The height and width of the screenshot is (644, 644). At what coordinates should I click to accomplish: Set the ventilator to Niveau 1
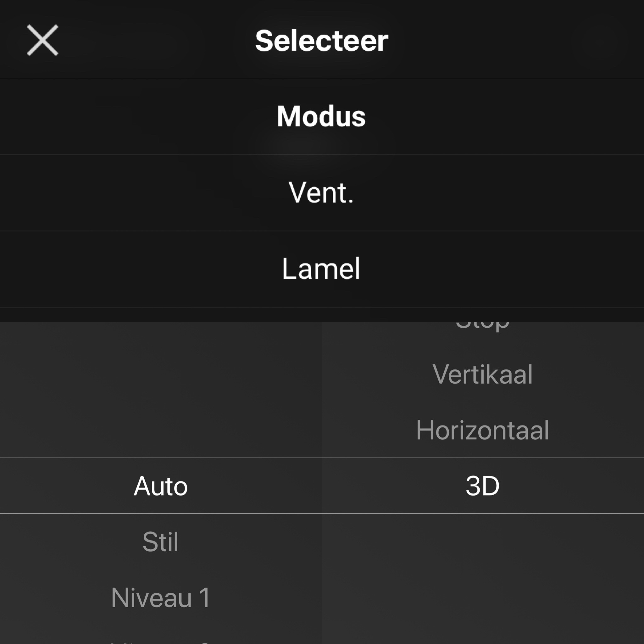[x=161, y=598]
